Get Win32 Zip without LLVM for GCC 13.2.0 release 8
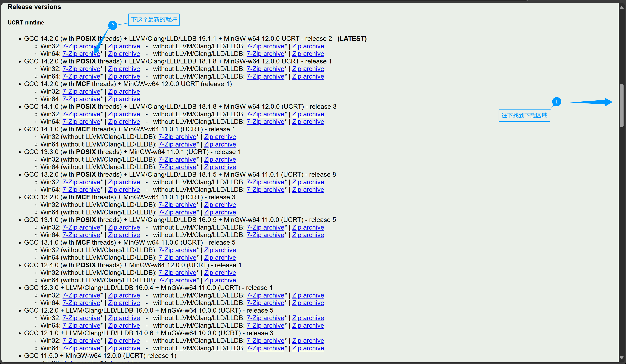 pyautogui.click(x=308, y=182)
